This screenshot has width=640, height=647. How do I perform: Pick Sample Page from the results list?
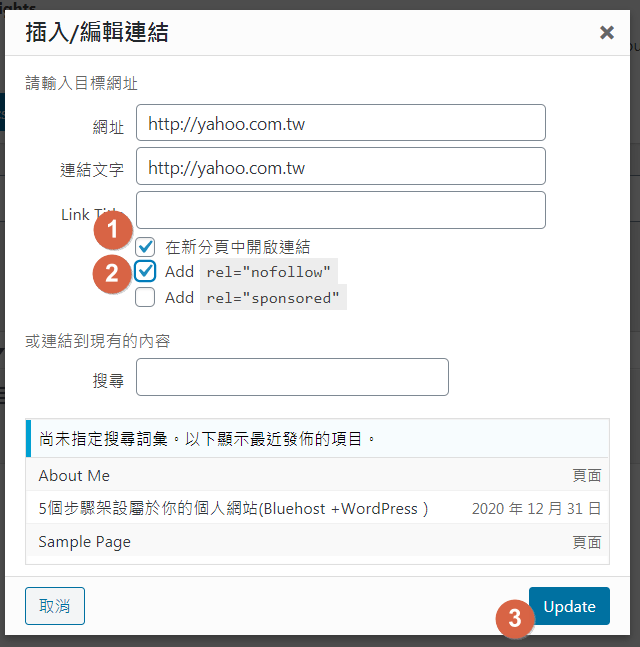pyautogui.click(x=84, y=542)
